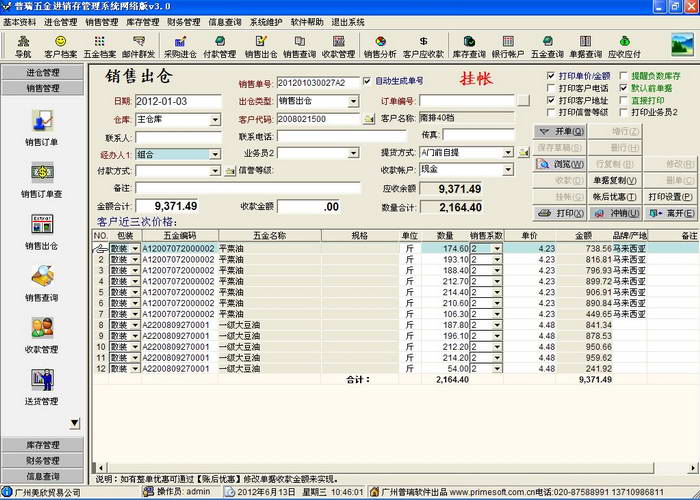Screen dimensions: 700x500
Task: Expand 付款方式 dropdown
Action: point(215,171)
